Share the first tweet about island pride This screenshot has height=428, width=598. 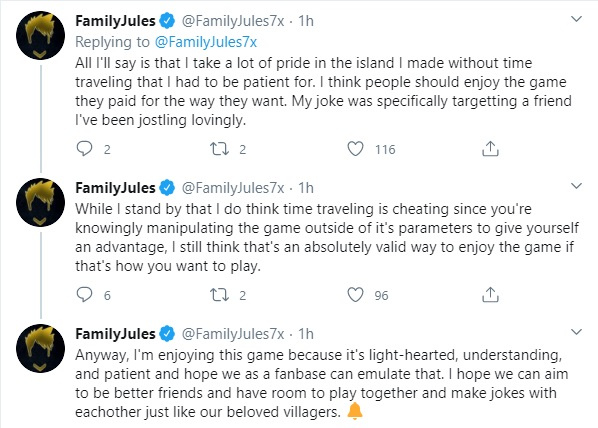coord(490,149)
